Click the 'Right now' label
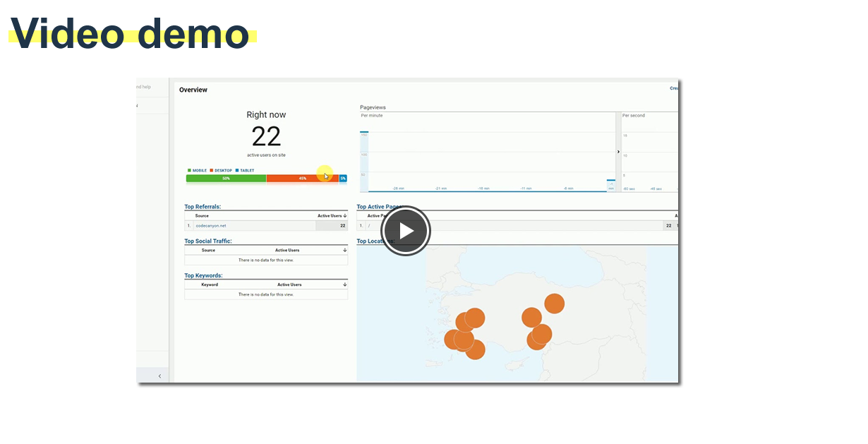 pos(266,114)
